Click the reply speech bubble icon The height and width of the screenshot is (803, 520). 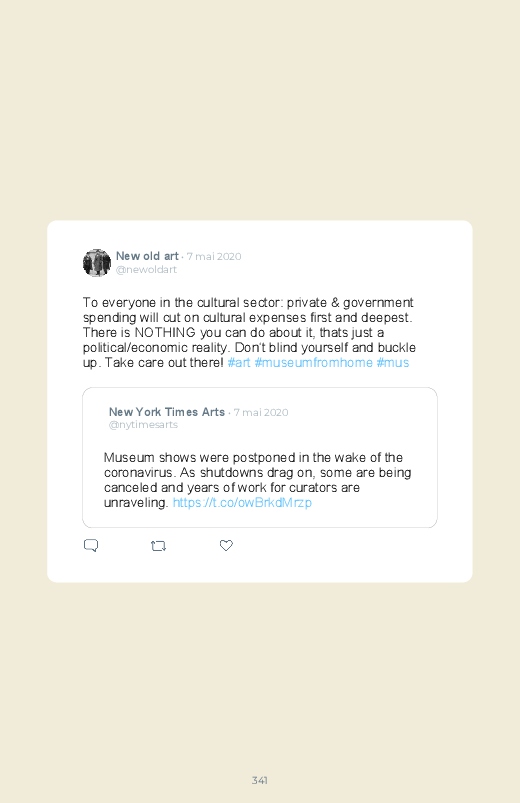[x=91, y=545]
